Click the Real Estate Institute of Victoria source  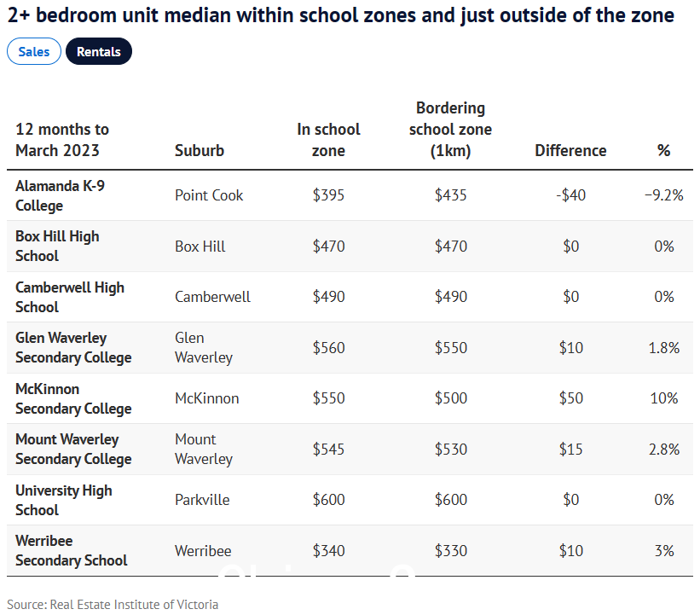pyautogui.click(x=134, y=604)
